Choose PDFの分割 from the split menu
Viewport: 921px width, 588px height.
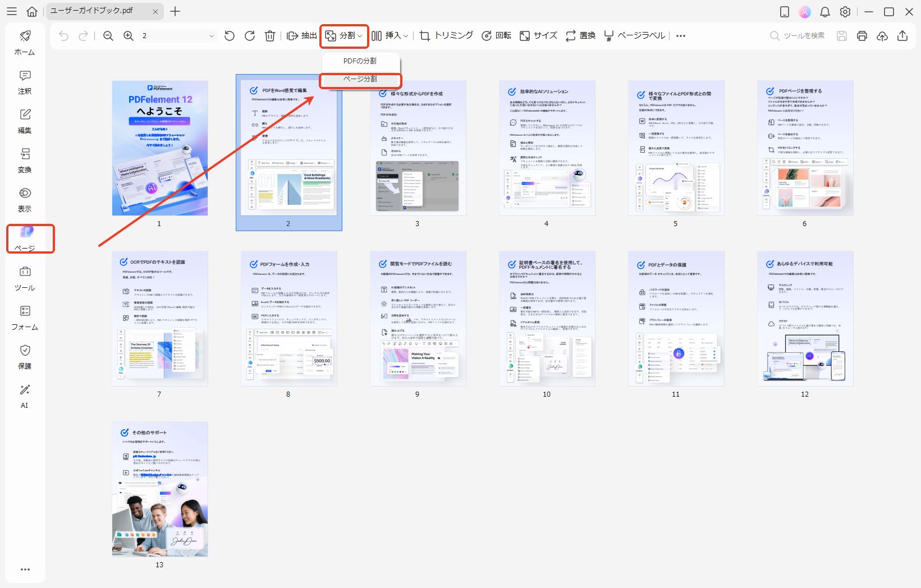tap(360, 61)
